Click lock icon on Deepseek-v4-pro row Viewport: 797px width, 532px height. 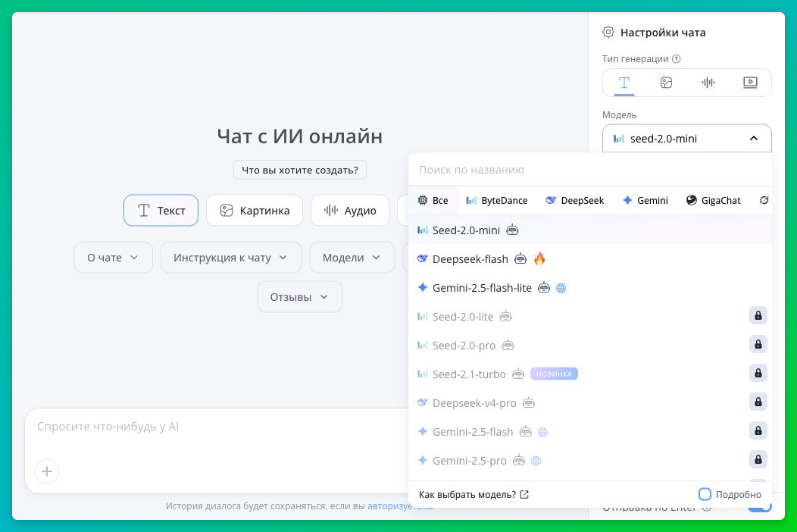point(758,402)
